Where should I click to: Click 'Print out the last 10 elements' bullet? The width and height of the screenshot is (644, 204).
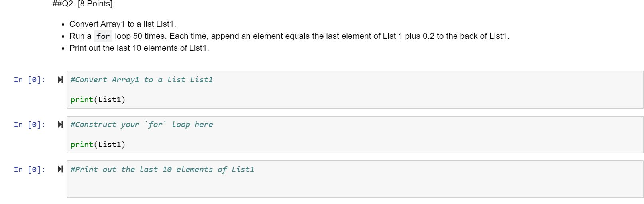[139, 48]
